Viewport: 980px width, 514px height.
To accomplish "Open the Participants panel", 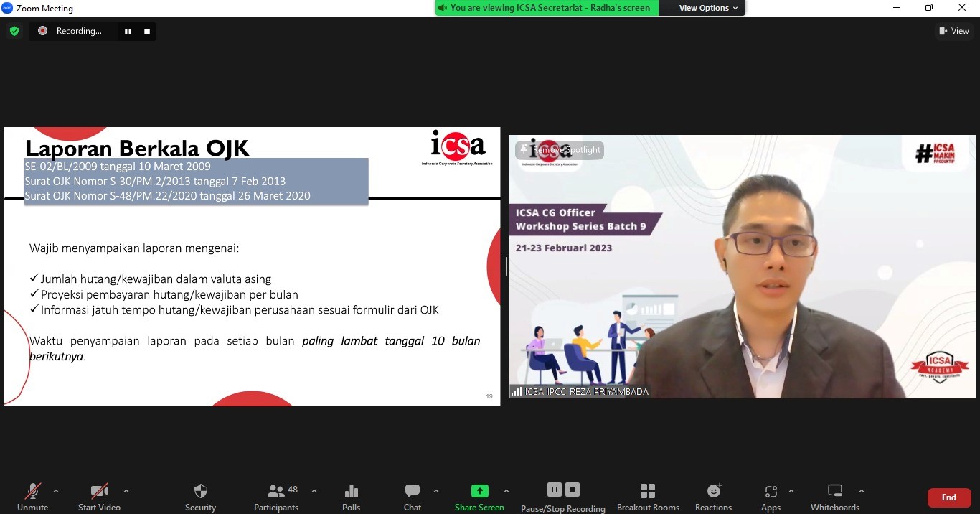I will (276, 492).
